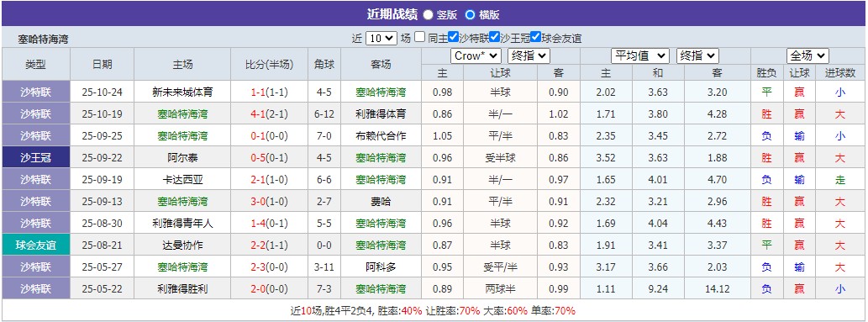Open the score 0-5(0-1) for 25-09-22

coord(269,157)
